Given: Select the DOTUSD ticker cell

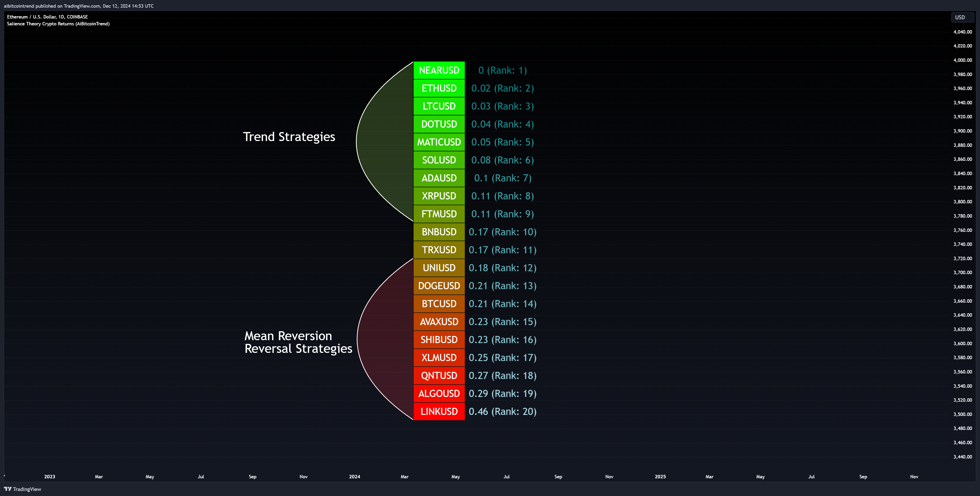Looking at the screenshot, I should (439, 124).
